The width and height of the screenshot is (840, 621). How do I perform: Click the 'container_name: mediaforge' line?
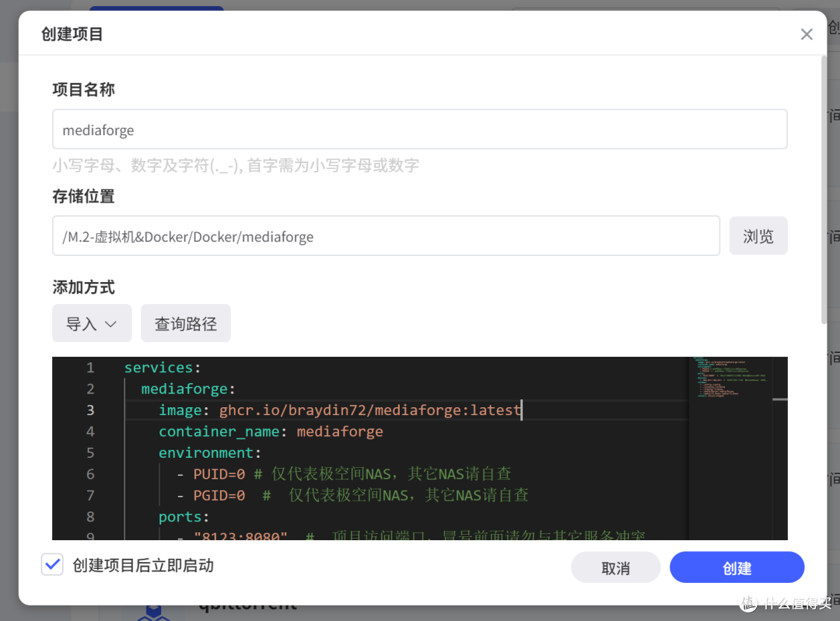pos(271,431)
